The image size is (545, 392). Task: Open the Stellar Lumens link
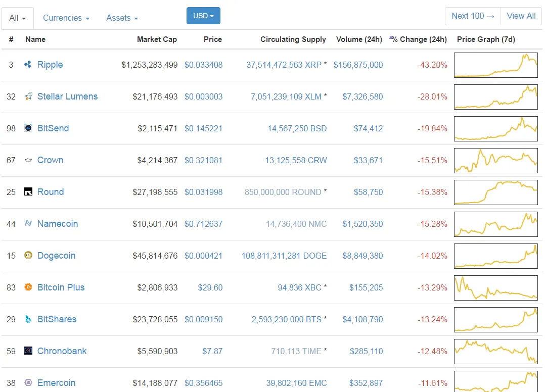(x=67, y=96)
